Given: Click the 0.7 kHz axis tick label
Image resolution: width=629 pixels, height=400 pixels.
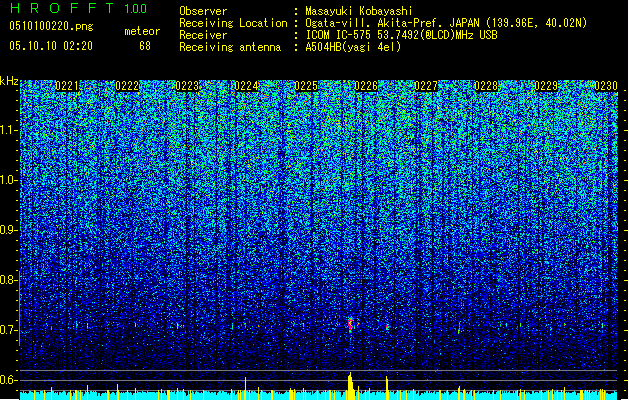Looking at the screenshot, I should [8, 330].
